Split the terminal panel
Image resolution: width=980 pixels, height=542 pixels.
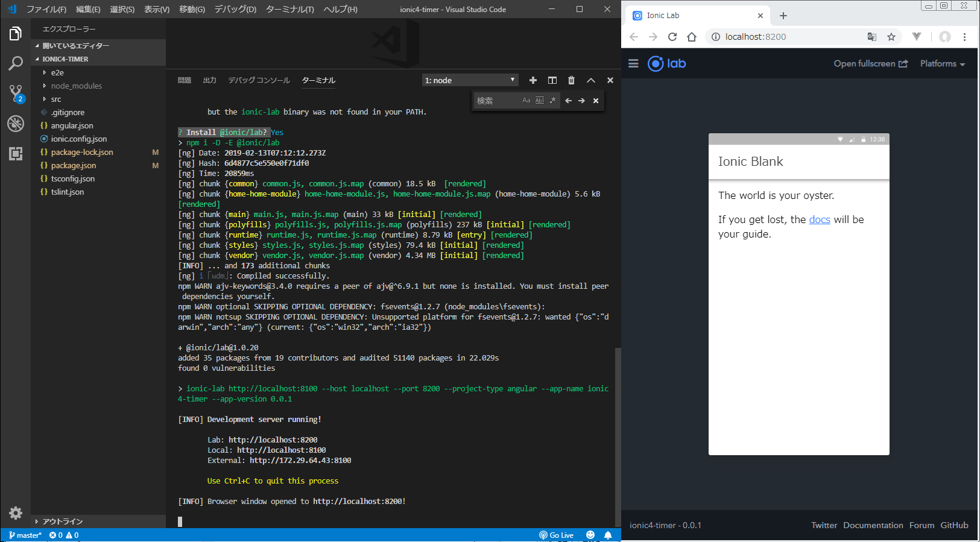point(552,80)
